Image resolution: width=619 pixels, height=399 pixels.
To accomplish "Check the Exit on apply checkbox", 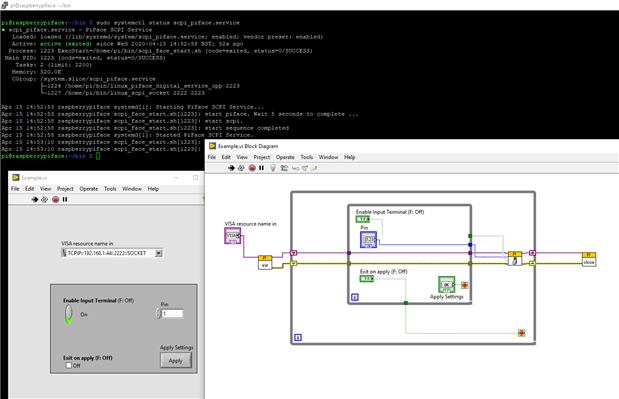I will click(x=69, y=365).
